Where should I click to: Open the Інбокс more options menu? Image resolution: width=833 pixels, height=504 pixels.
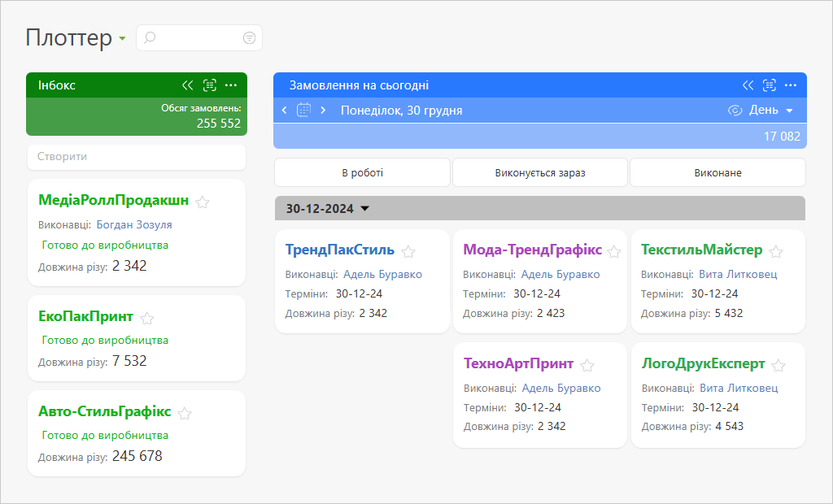point(231,85)
